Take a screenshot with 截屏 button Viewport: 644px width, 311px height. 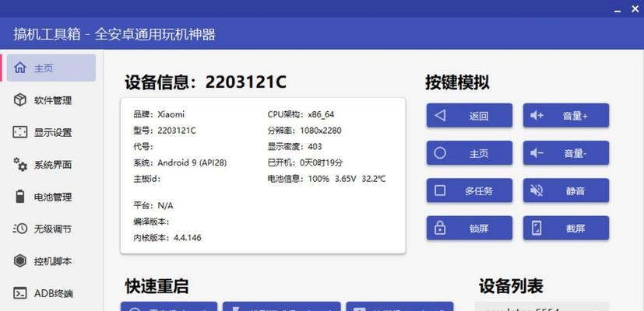[x=566, y=228]
